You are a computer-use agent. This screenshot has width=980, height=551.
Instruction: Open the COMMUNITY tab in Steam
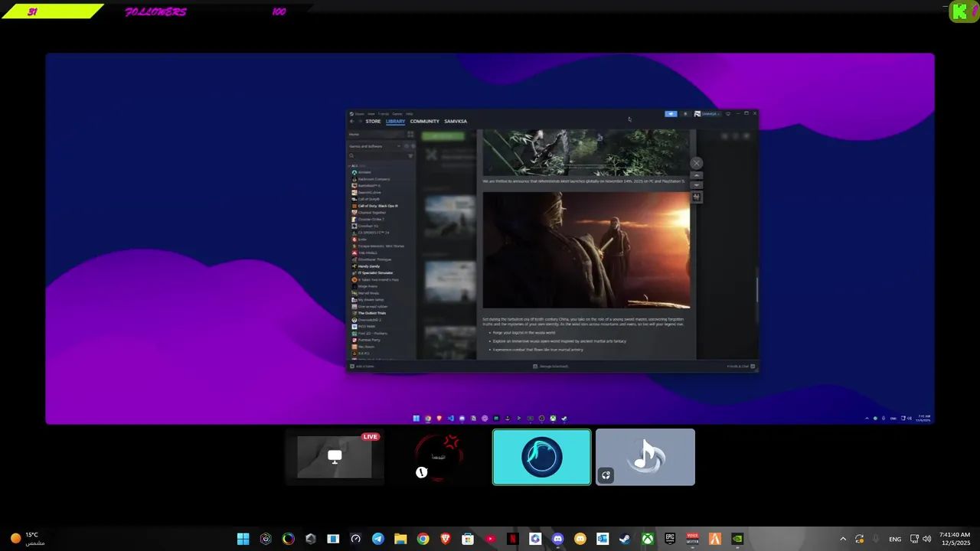424,121
